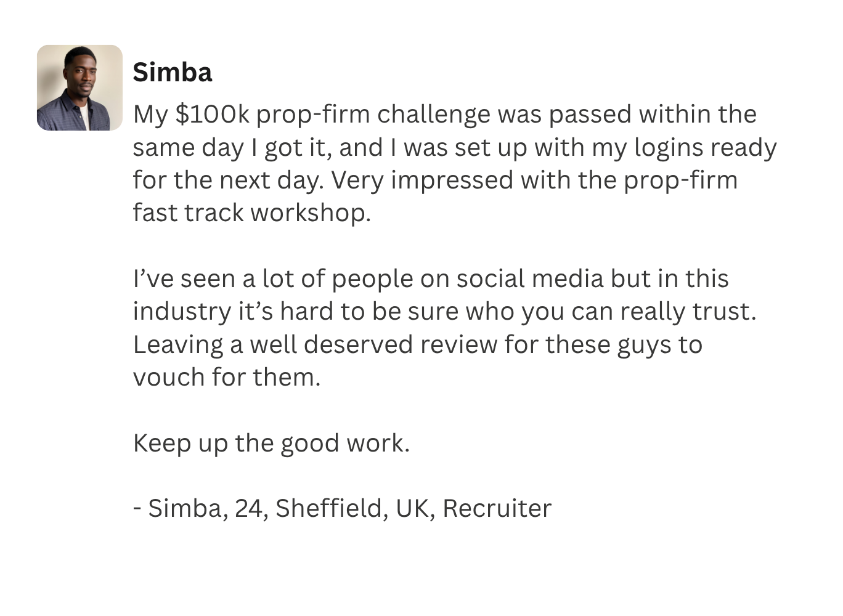
Task: Click the sentence "Keep up the good work."
Action: (271, 444)
